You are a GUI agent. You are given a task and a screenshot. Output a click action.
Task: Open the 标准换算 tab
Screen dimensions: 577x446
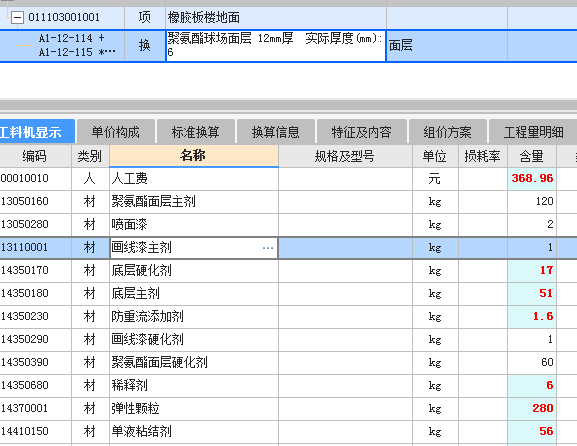coord(195,132)
